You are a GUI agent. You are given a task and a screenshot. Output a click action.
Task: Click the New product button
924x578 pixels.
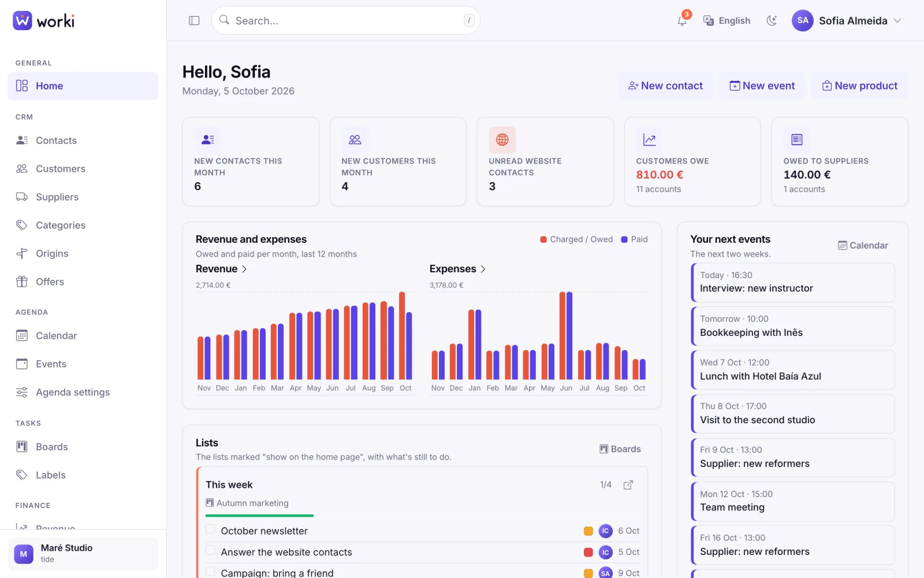(x=860, y=86)
